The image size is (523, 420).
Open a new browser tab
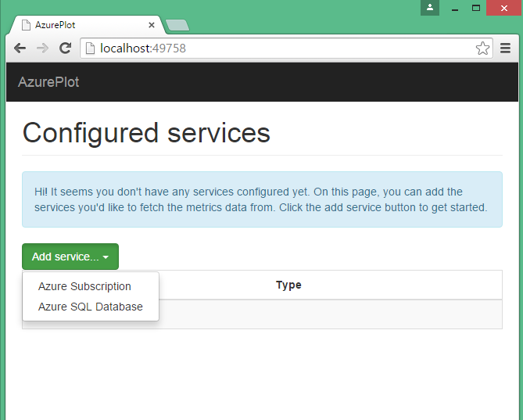pyautogui.click(x=177, y=25)
